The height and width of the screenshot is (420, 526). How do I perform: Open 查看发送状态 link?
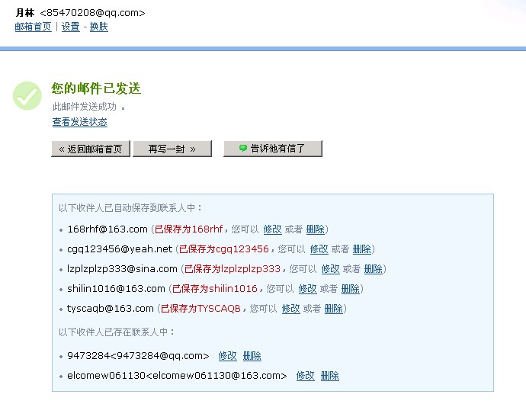tap(79, 122)
